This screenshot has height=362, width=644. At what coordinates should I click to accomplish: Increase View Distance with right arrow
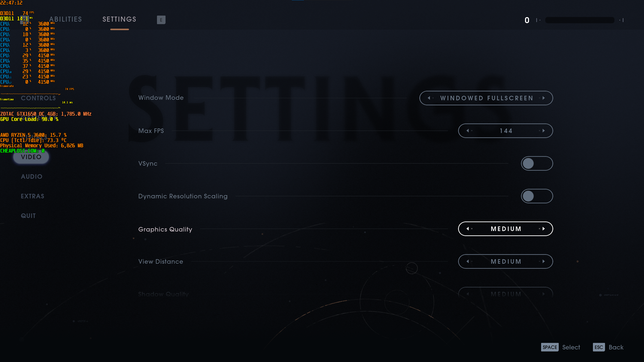(544, 261)
